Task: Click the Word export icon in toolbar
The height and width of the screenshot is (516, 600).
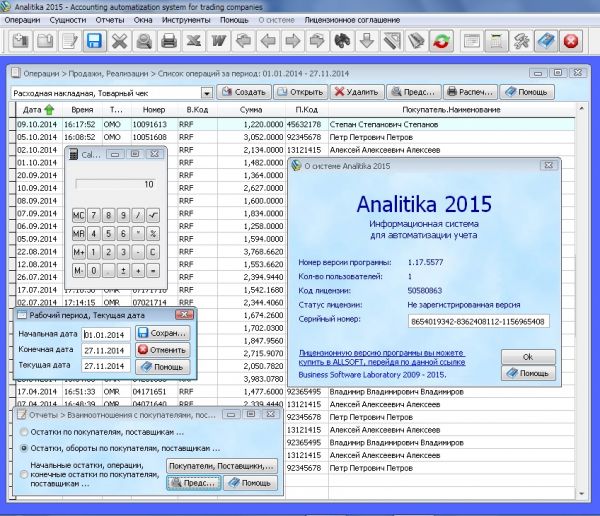Action: [218, 41]
